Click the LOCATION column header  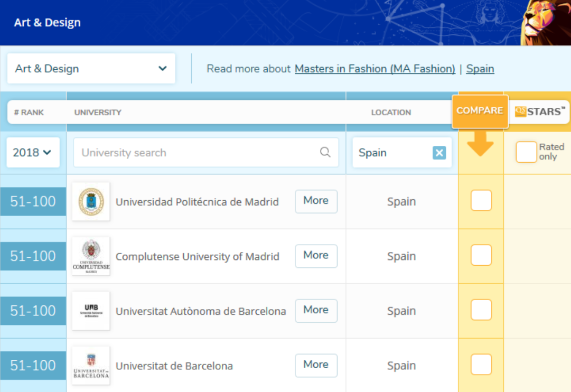click(391, 113)
